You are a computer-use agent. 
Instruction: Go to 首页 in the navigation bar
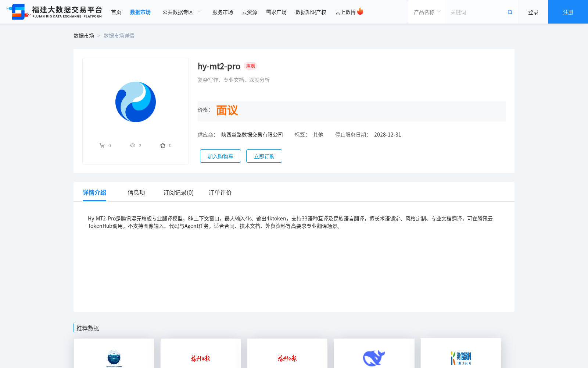pos(116,12)
